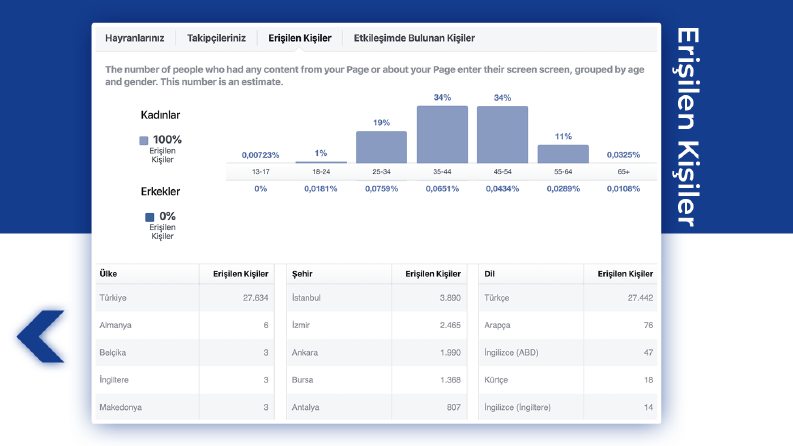
Task: Select the Türkiye country row
Action: tap(185, 298)
